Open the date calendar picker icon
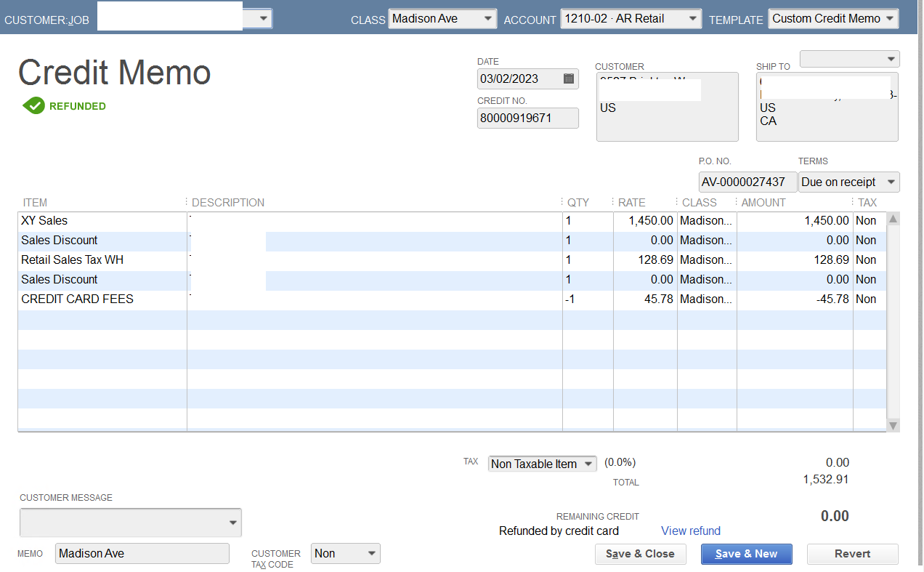 (x=569, y=78)
